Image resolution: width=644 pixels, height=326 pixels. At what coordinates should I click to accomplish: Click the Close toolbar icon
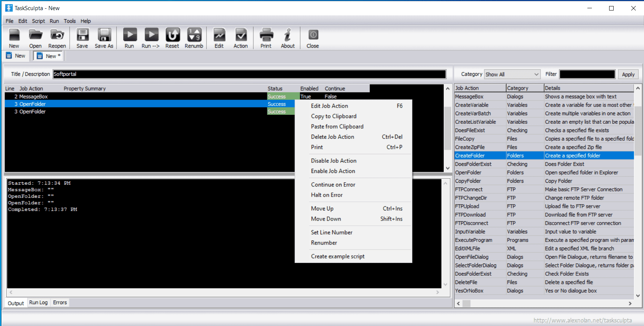coord(313,38)
